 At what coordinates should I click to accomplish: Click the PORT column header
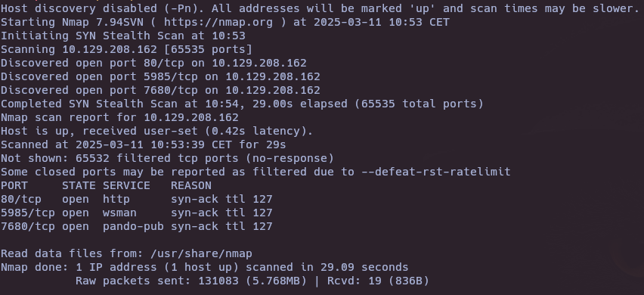[14, 186]
